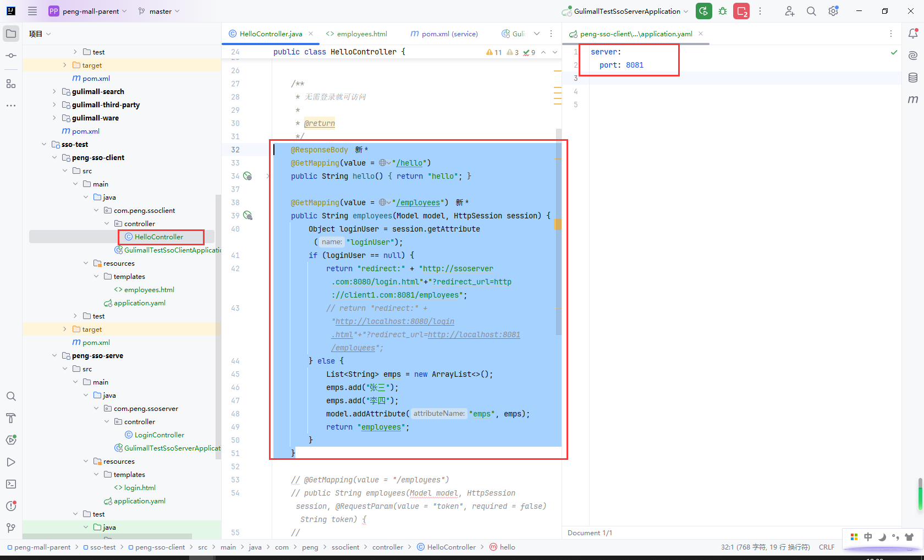Open Find tool window in left sidebar
The image size is (924, 560).
click(11, 396)
